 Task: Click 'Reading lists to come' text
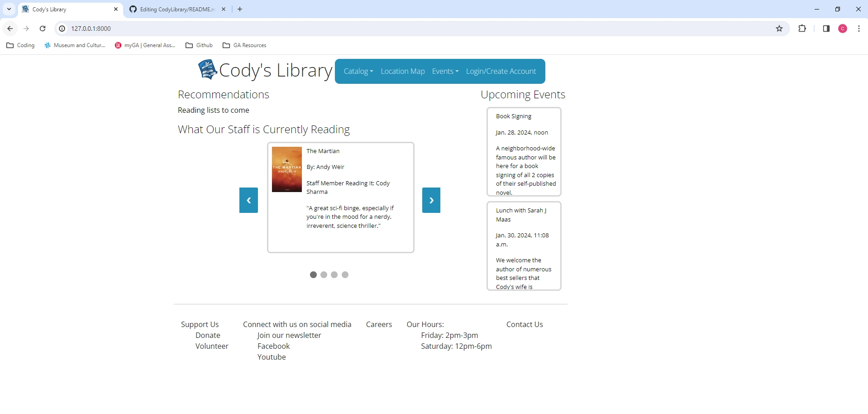tap(214, 110)
